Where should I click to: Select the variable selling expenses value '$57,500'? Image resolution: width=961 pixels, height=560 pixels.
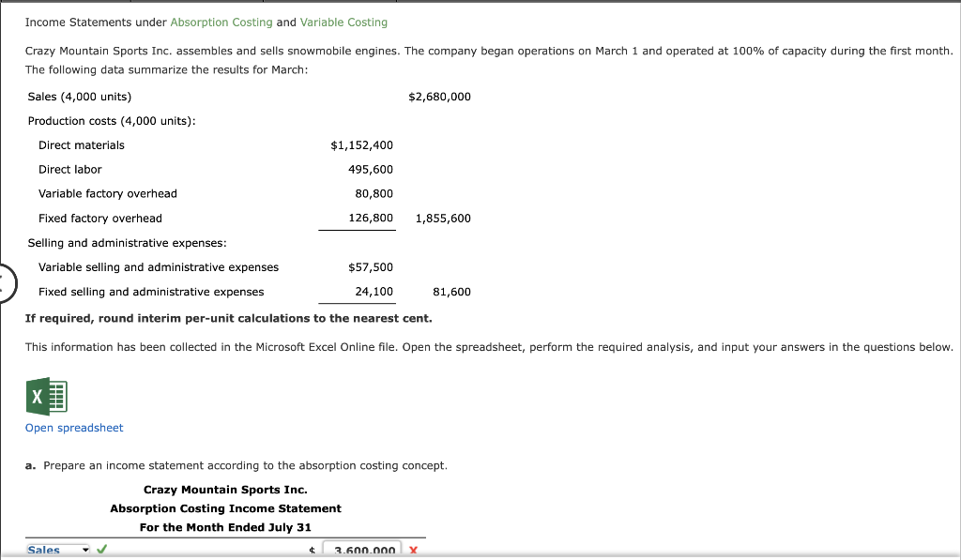pyautogui.click(x=371, y=267)
